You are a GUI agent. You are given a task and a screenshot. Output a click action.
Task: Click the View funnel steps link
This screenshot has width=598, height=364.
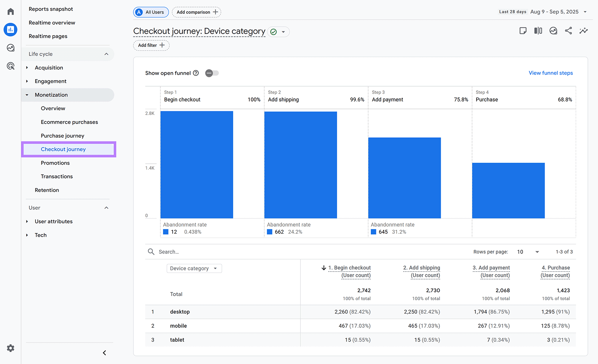pyautogui.click(x=551, y=73)
